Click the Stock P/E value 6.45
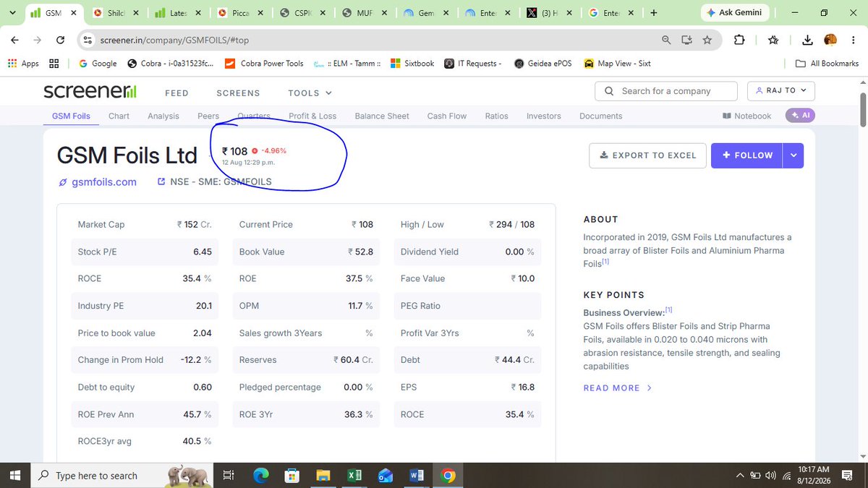Image resolution: width=868 pixels, height=488 pixels. tap(203, 252)
